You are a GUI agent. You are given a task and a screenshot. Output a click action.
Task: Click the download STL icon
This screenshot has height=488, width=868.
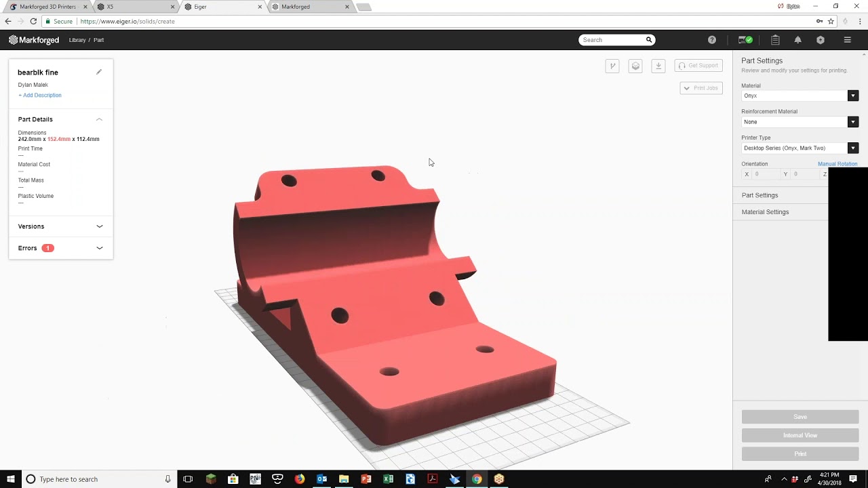pos(658,66)
